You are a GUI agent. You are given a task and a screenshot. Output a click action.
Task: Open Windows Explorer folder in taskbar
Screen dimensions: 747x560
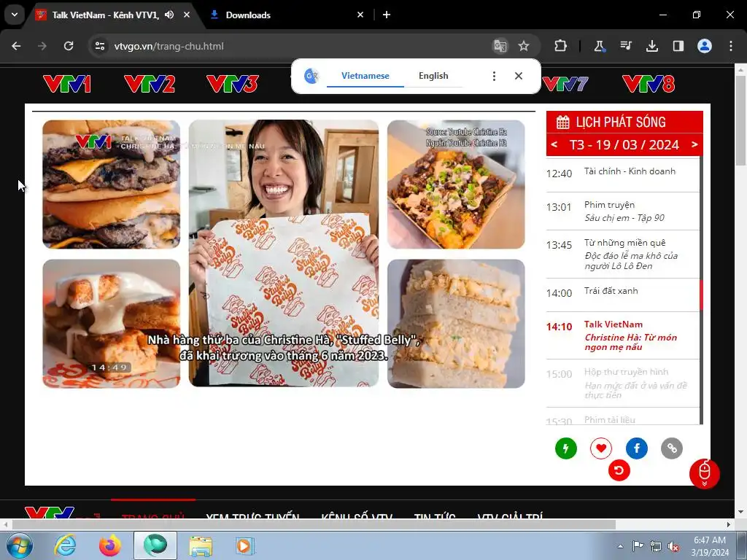point(201,545)
